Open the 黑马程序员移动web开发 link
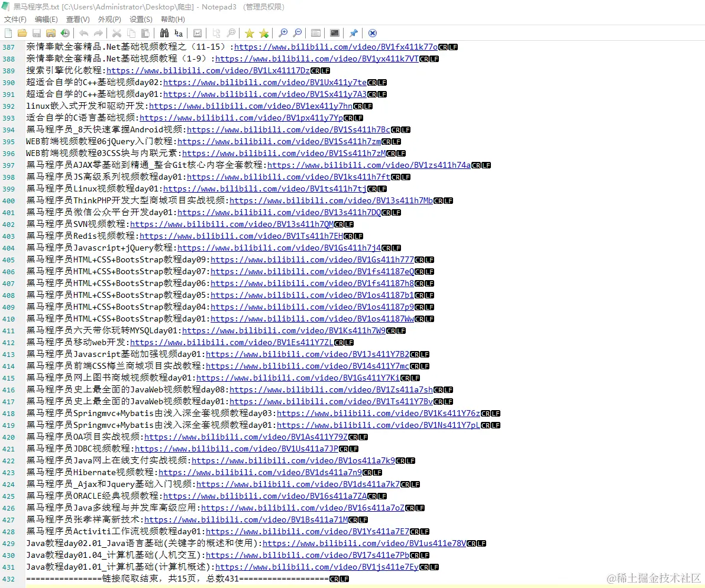This screenshot has height=588, width=705. coord(232,342)
